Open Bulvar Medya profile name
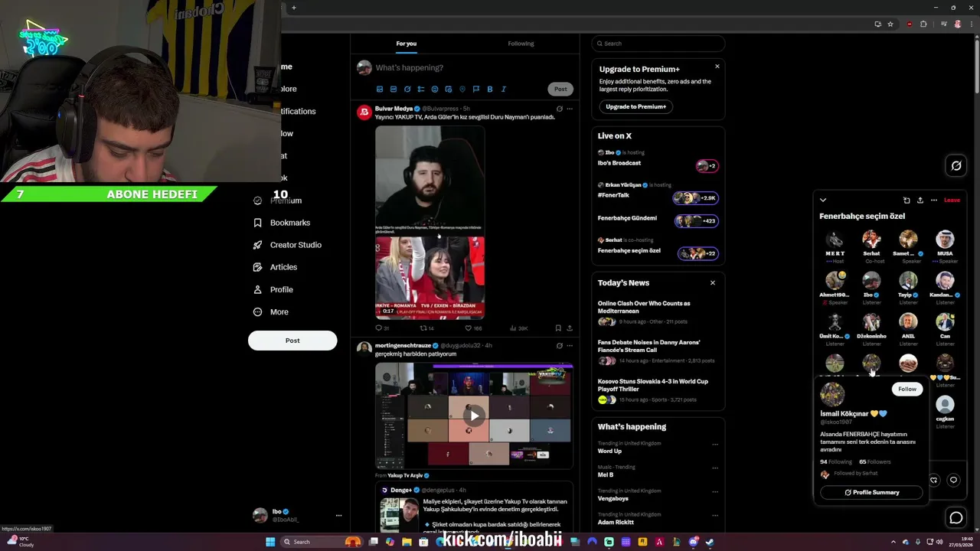This screenshot has width=980, height=551. (394, 109)
